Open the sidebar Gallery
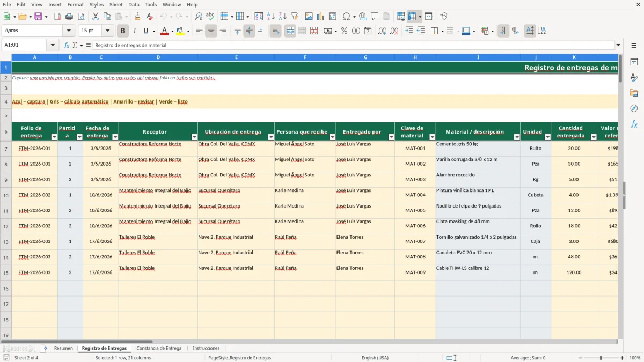 point(634,93)
